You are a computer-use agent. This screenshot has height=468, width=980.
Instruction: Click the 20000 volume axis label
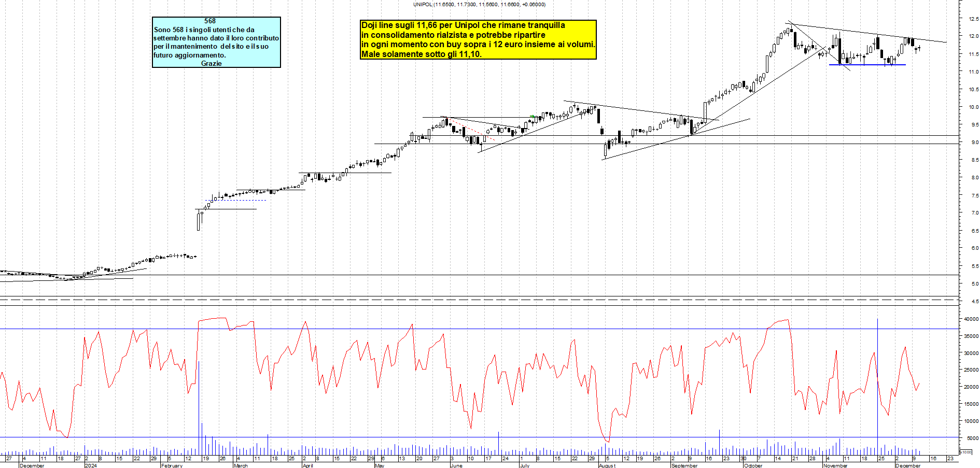click(x=971, y=387)
